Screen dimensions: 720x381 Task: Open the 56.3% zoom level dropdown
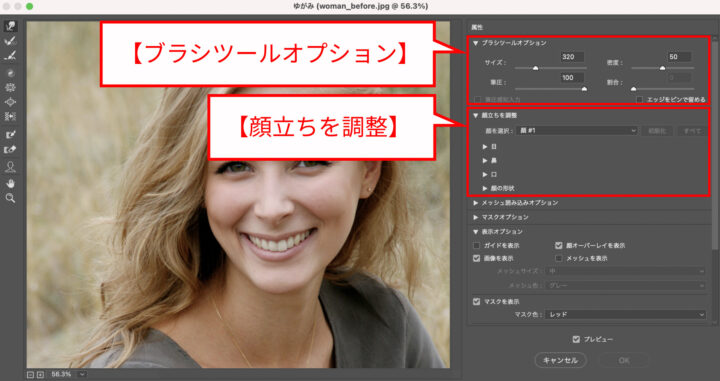pyautogui.click(x=83, y=375)
